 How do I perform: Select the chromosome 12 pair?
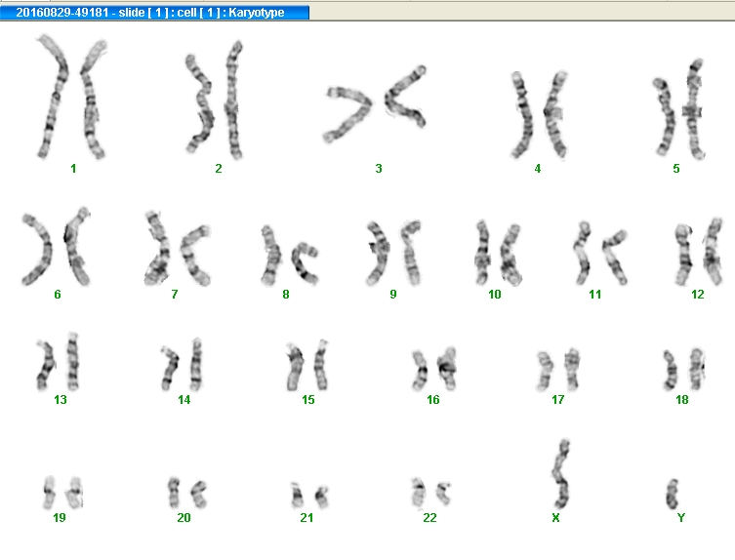[699, 252]
